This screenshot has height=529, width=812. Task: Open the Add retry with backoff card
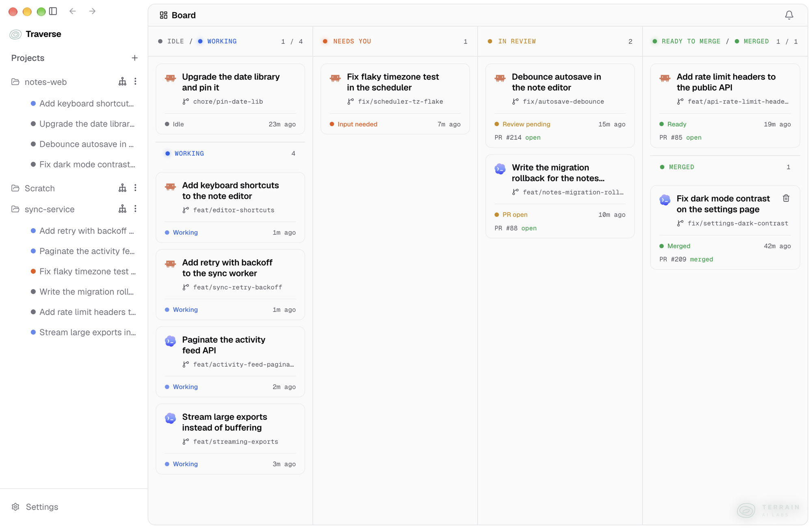(230, 285)
